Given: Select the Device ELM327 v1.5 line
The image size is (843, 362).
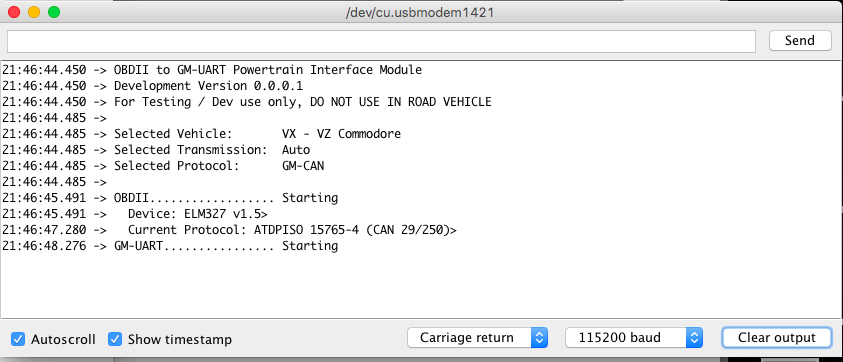Looking at the screenshot, I should point(134,214).
